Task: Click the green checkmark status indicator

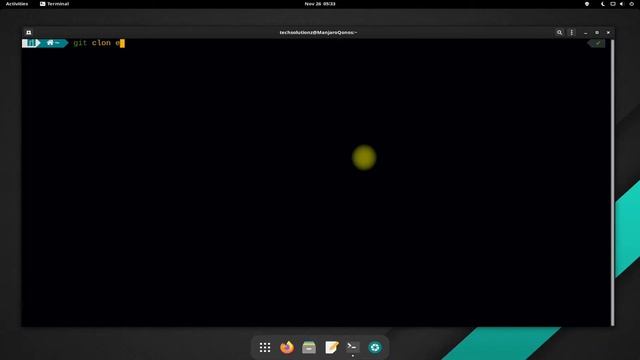Action: [x=598, y=43]
